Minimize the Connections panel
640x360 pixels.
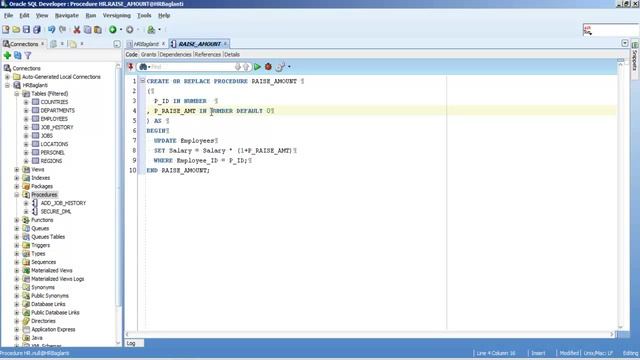tap(117, 44)
